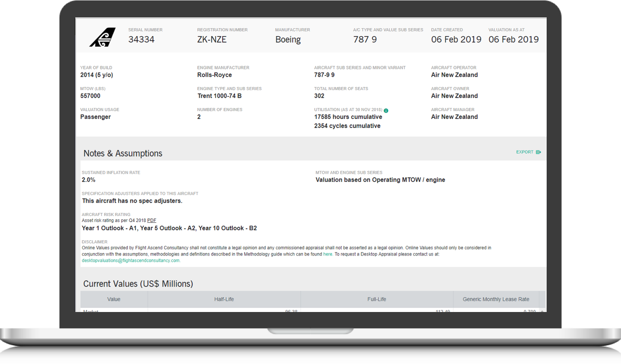
Task: Click aircraft sub series value 787-9 9
Action: pyautogui.click(x=324, y=75)
